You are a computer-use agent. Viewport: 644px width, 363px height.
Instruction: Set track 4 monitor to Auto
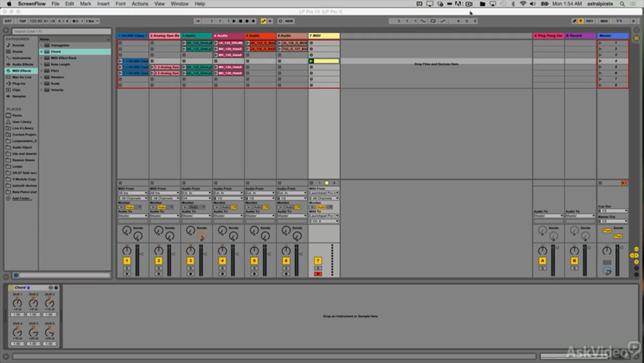pos(226,207)
